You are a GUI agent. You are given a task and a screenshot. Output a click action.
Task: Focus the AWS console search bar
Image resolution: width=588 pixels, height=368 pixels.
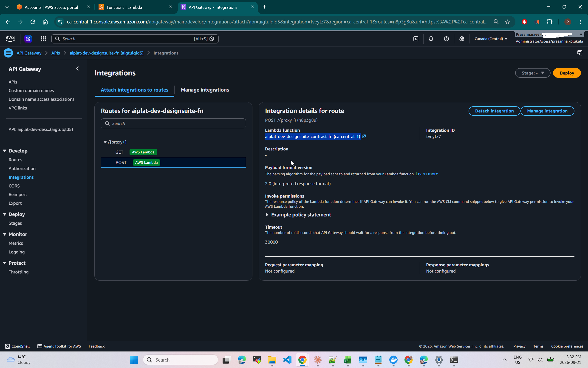pos(135,39)
